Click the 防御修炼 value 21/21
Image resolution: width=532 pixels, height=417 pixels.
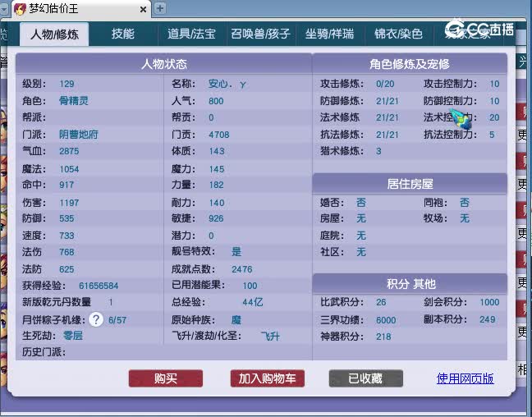[388, 101]
